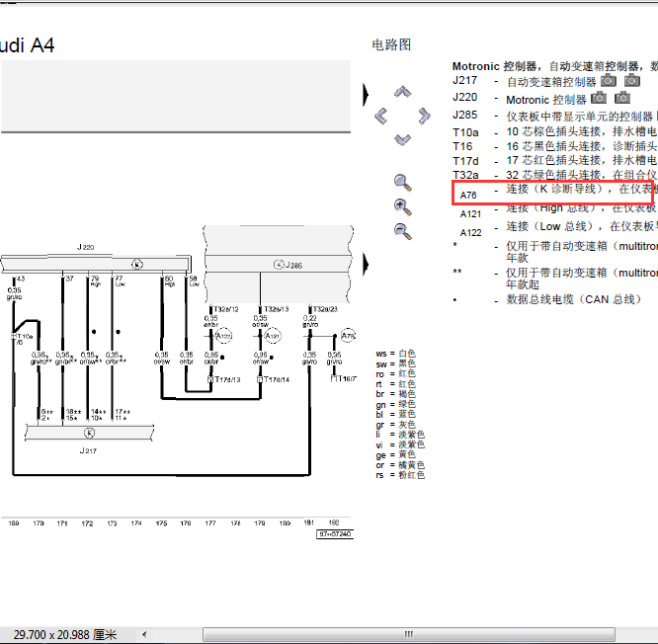Select the sw = 黑色 color code
Viewport: 658px width, 644px height.
click(x=395, y=363)
